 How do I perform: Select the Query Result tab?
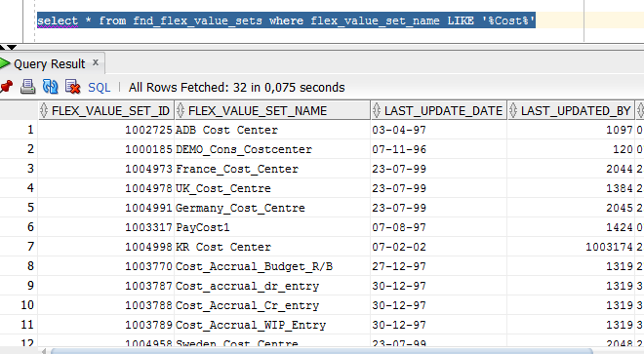point(50,64)
